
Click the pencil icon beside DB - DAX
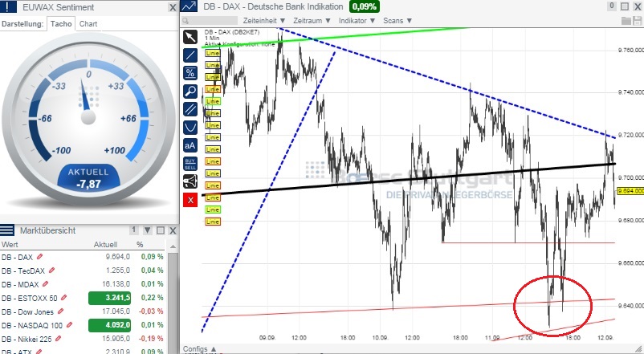39,257
